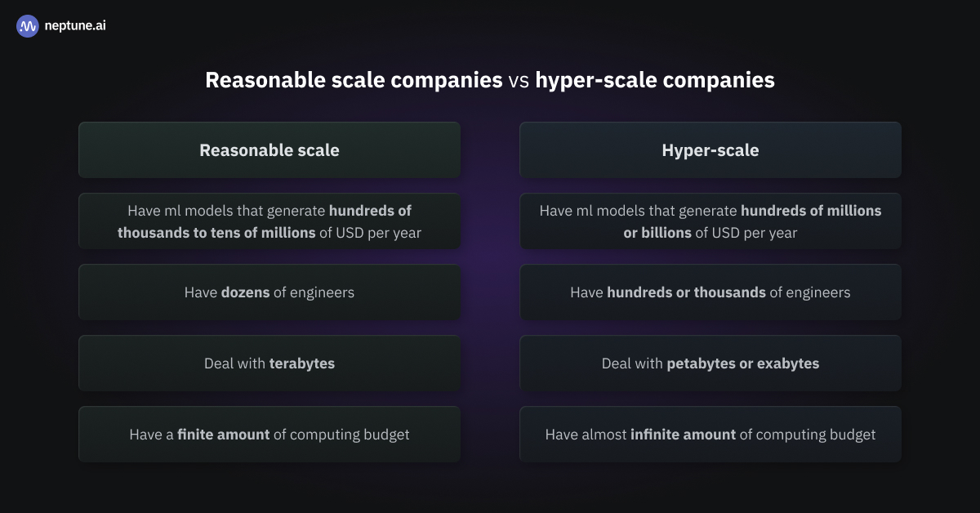Click the bold word "exabytes"
Viewport: 980px width, 513px height.
tap(788, 364)
